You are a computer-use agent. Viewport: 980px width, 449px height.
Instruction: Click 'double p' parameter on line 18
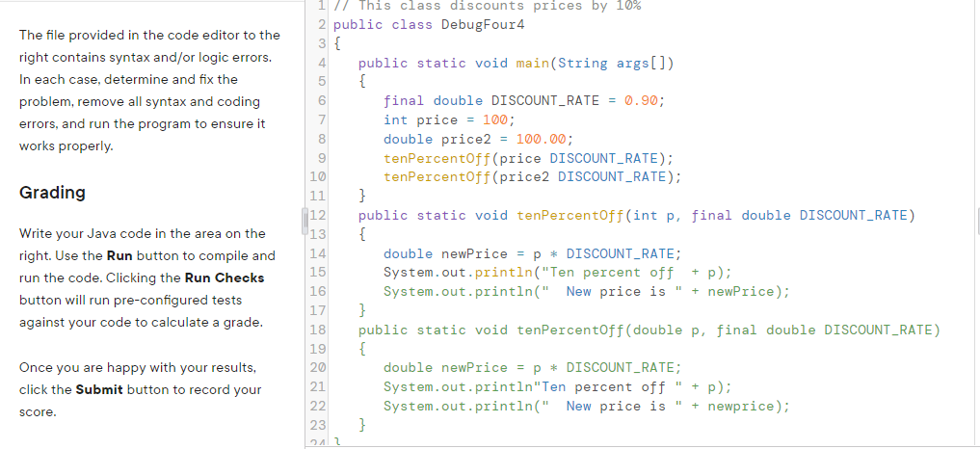coord(666,330)
